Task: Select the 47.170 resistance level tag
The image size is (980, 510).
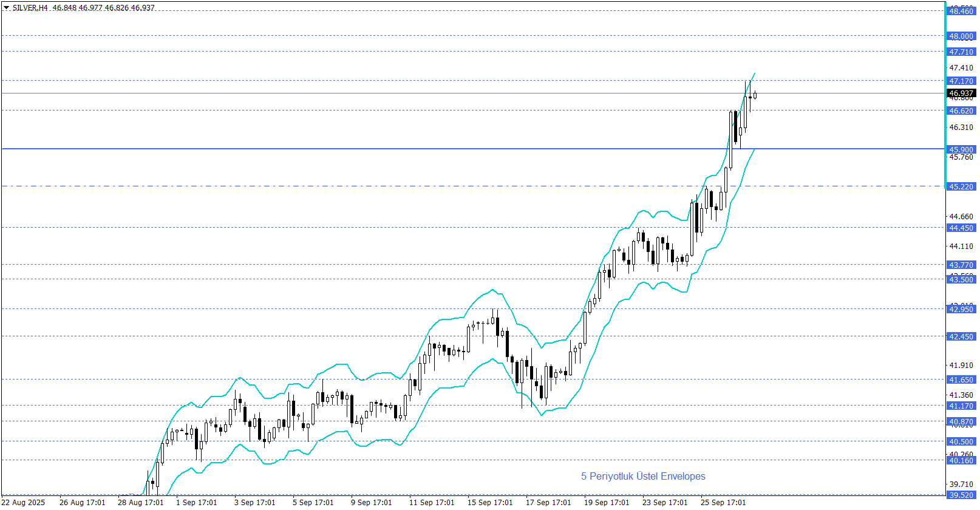Action: pyautogui.click(x=961, y=81)
